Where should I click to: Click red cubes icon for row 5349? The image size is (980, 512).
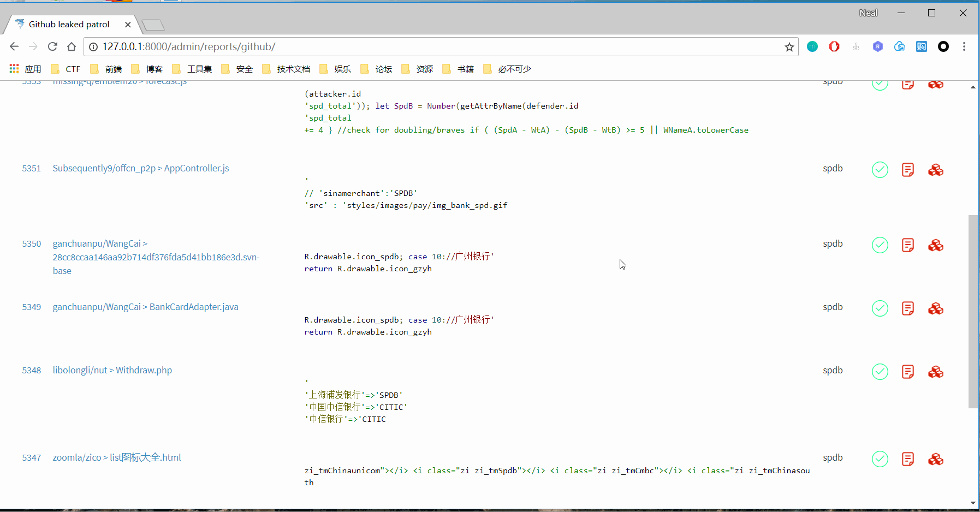pos(936,308)
